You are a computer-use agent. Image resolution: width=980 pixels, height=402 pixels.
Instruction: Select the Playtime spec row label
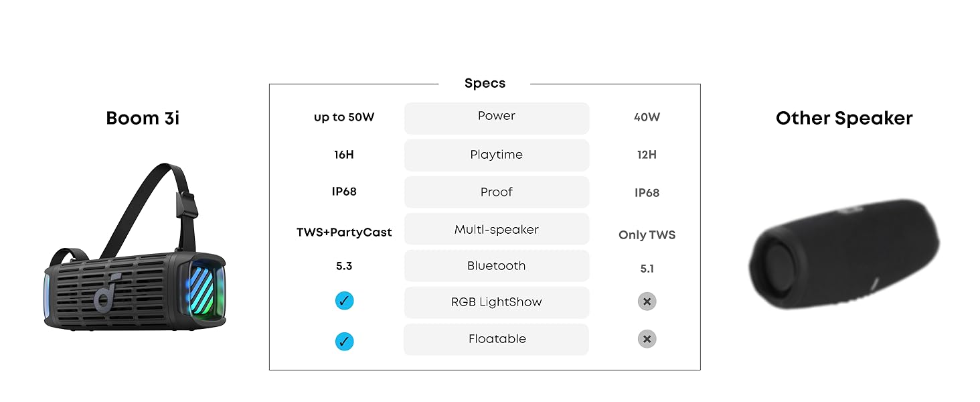tap(496, 155)
